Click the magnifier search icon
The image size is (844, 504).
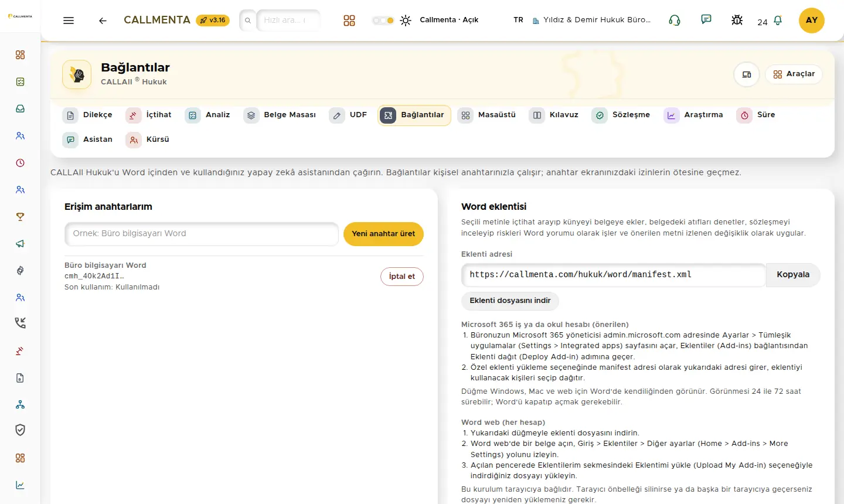(x=248, y=21)
